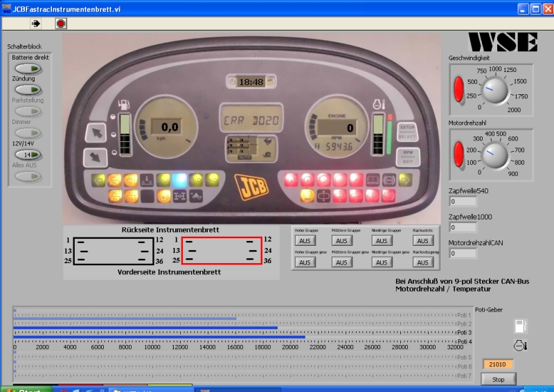The height and width of the screenshot is (392, 554).
Task: Click the red Abort Execution button
Action: (x=61, y=24)
